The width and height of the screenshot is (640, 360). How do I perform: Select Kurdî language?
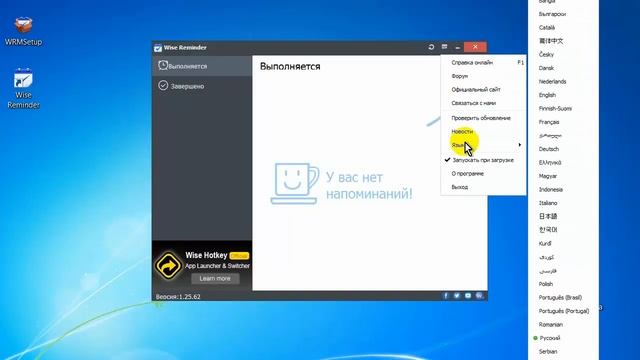pyautogui.click(x=545, y=243)
